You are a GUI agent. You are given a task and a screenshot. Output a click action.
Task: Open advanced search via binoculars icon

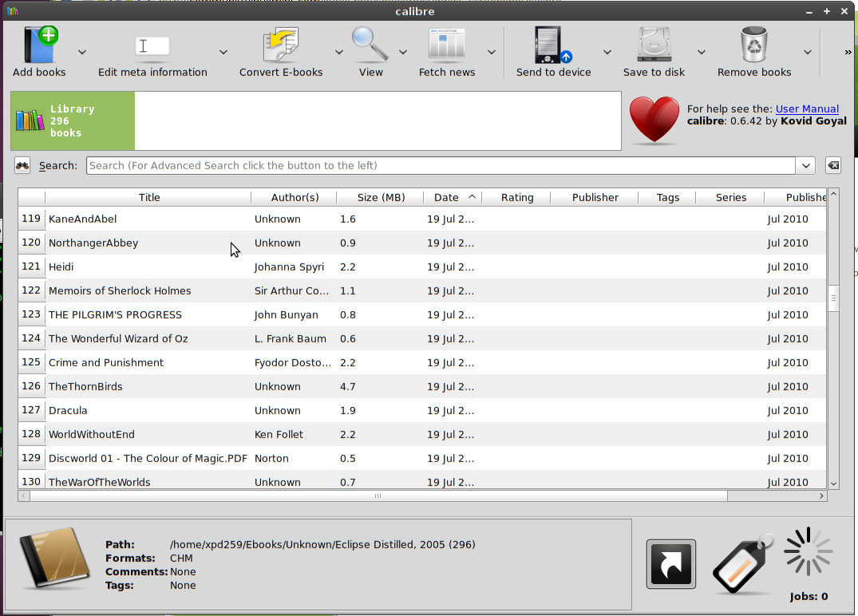(22, 166)
